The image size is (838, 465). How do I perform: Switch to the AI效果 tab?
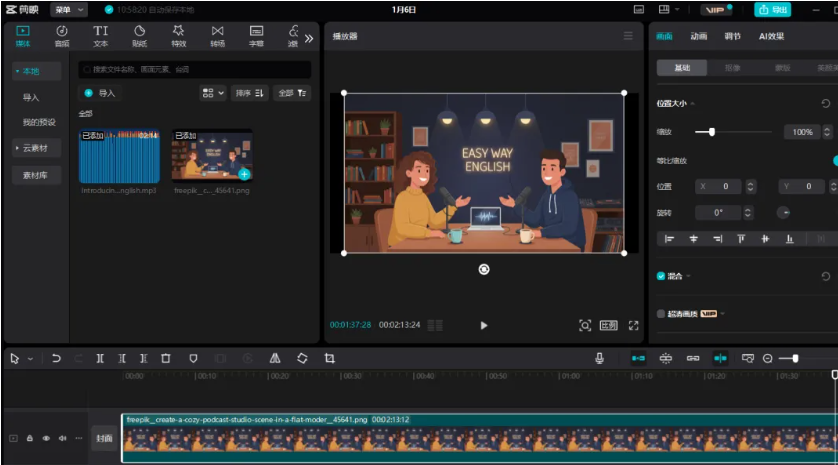[771, 36]
